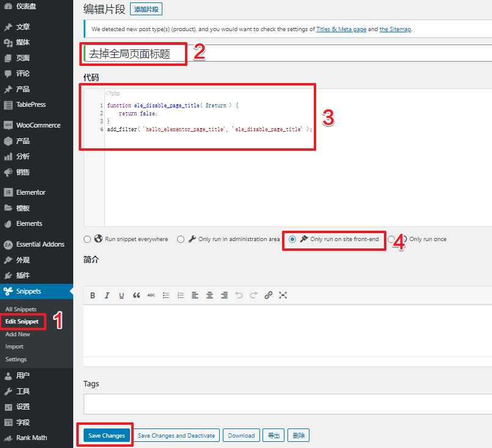Insert a bulleted list
The height and width of the screenshot is (448, 492).
tap(166, 295)
